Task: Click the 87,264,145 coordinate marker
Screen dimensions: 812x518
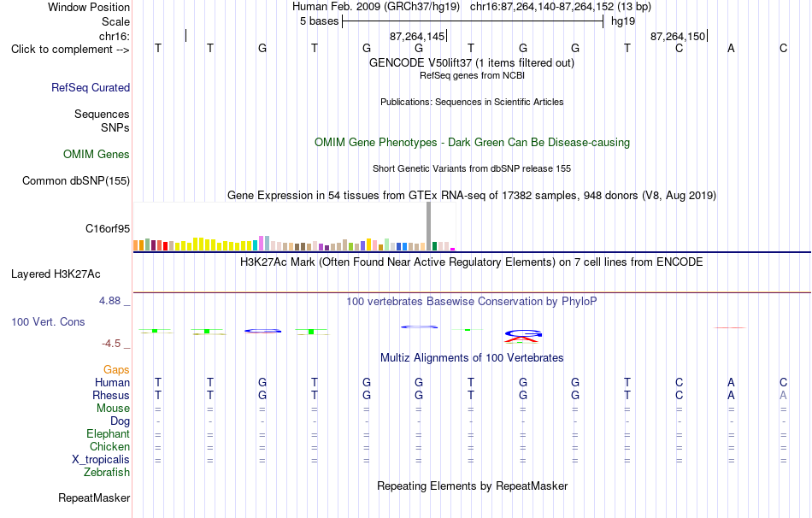Action: (417, 36)
